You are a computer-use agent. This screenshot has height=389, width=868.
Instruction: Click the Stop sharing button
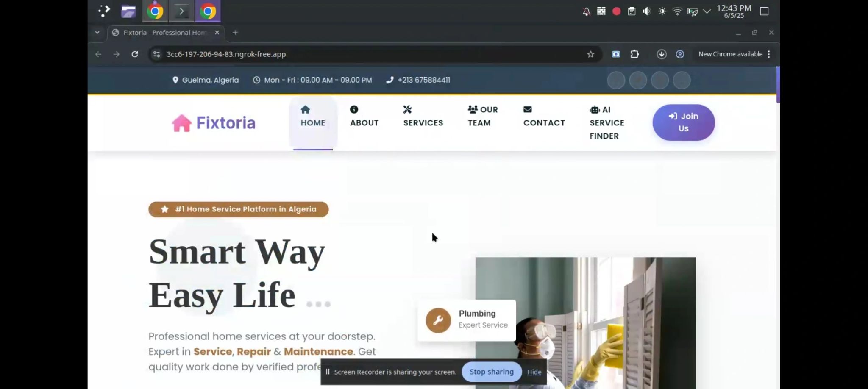pos(491,372)
